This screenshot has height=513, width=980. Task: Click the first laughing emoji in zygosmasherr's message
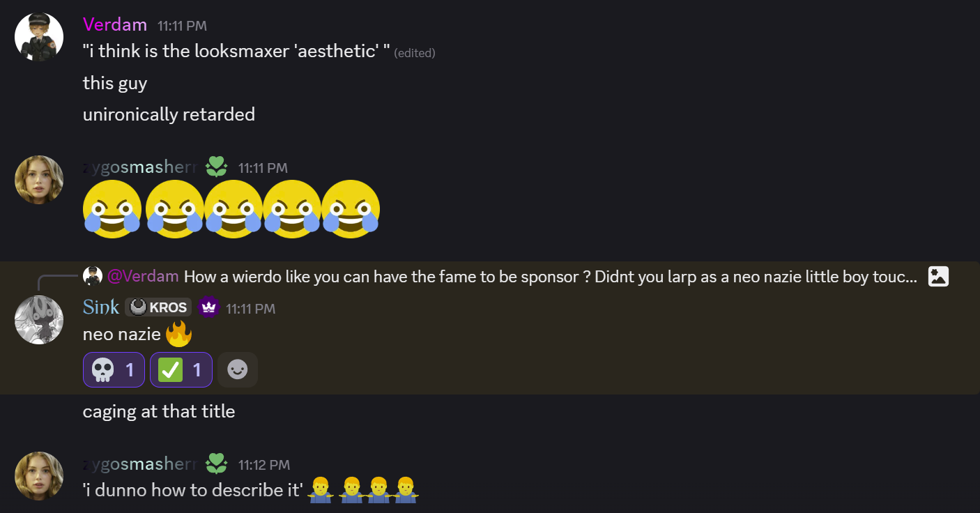(112, 208)
